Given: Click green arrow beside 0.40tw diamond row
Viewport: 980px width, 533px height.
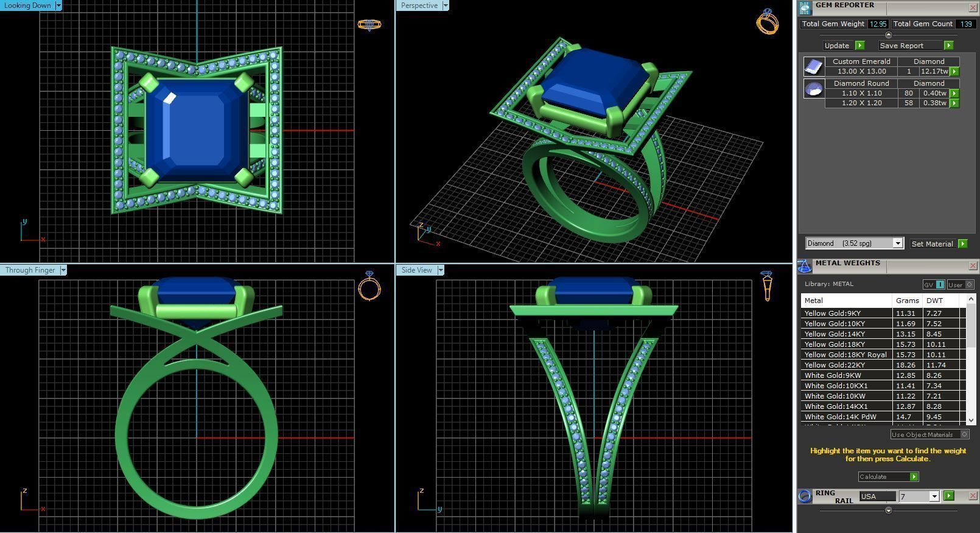Looking at the screenshot, I should click(x=954, y=94).
